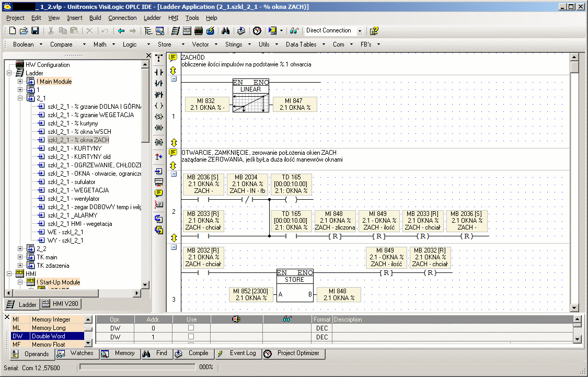This screenshot has width=588, height=377.
Task: Select Memory Long operand type
Action: point(48,328)
